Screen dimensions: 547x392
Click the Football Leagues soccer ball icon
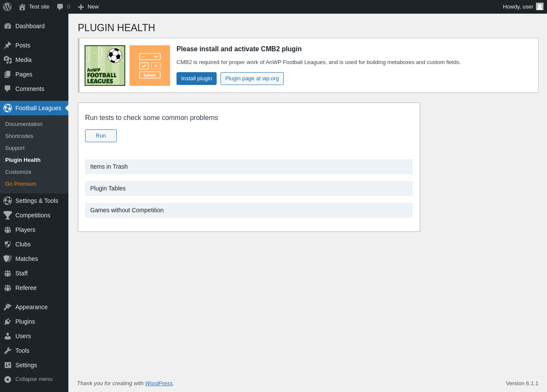pyautogui.click(x=8, y=108)
